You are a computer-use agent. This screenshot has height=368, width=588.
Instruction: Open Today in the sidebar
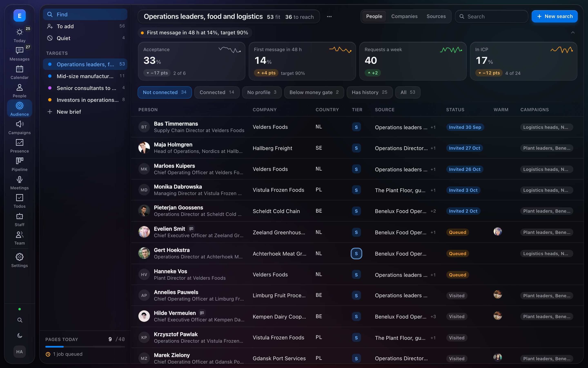click(19, 35)
